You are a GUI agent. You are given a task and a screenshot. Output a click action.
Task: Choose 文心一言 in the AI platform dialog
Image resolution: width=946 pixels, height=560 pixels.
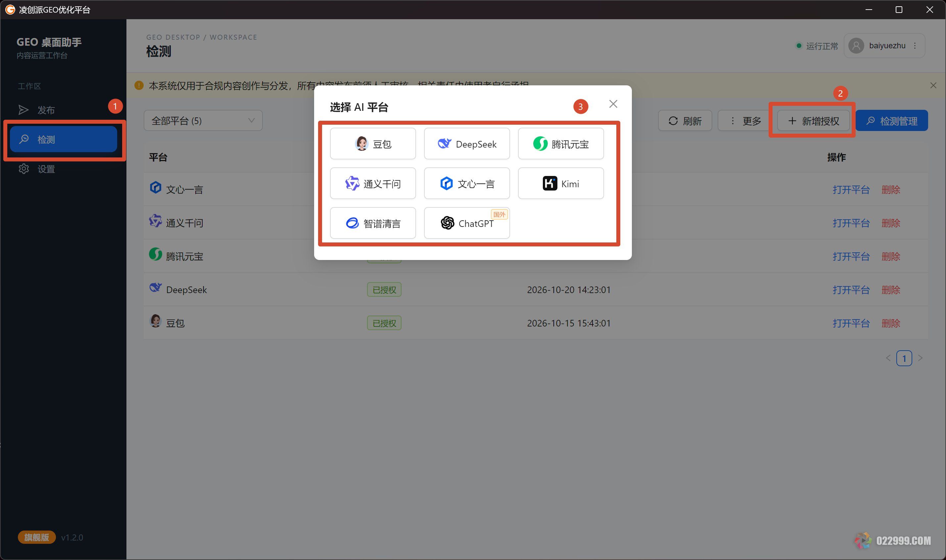tap(467, 183)
